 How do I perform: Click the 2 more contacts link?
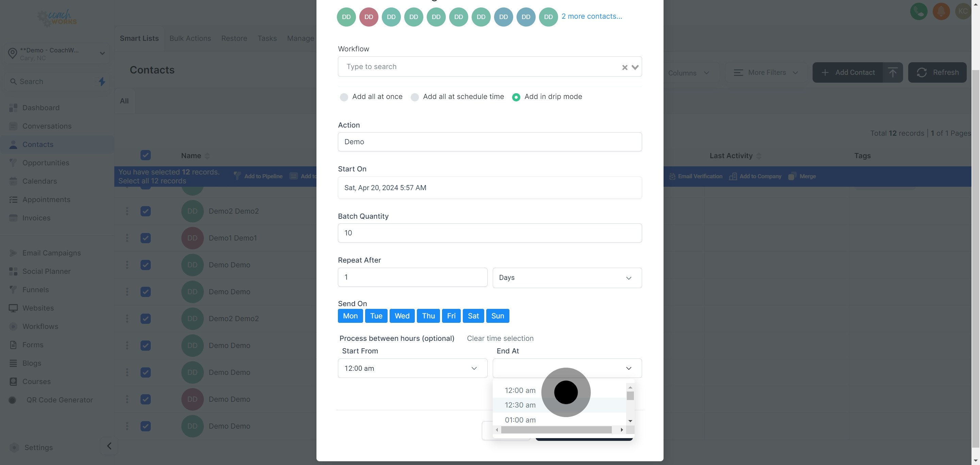tap(592, 16)
